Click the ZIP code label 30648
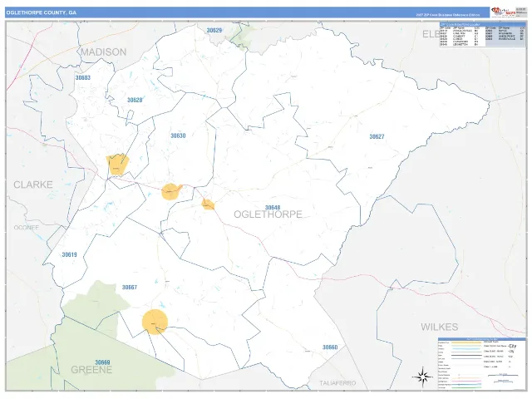532x399 pixels. (273, 208)
